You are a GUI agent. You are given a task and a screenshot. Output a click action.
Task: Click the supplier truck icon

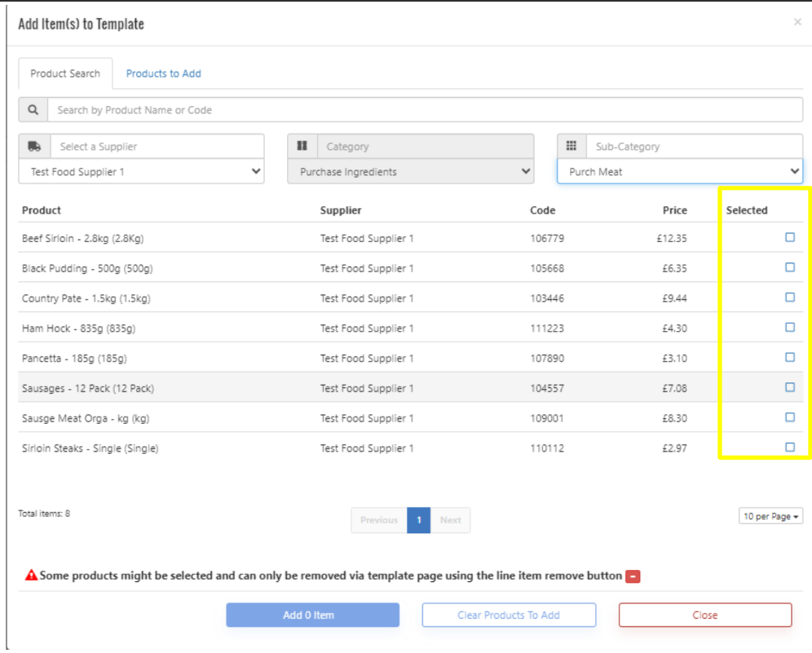coord(34,147)
